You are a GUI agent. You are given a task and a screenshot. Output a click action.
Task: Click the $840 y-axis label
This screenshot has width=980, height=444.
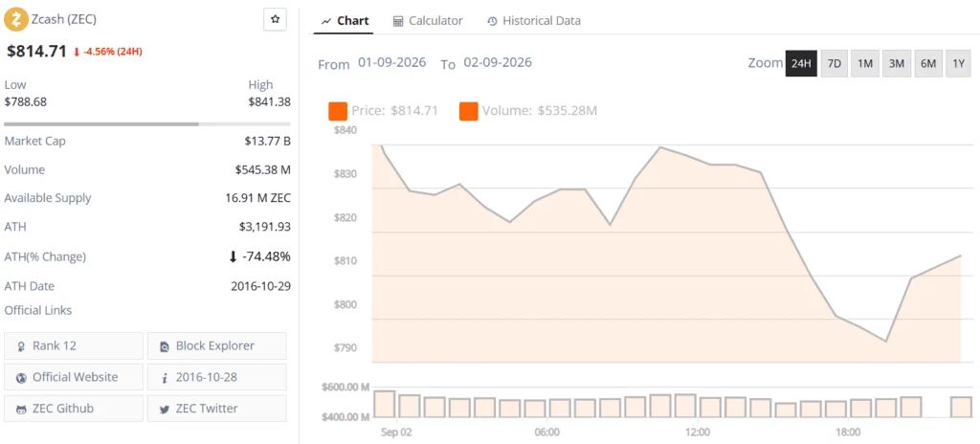tap(345, 130)
